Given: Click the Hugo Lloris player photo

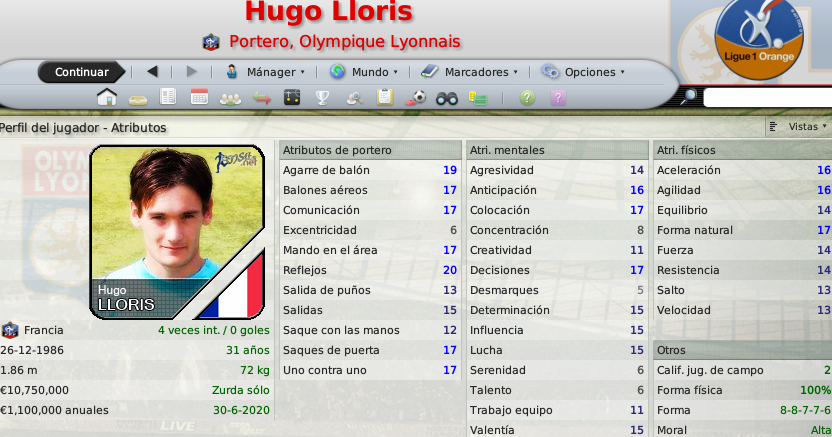Looking at the screenshot, I should tap(177, 232).
